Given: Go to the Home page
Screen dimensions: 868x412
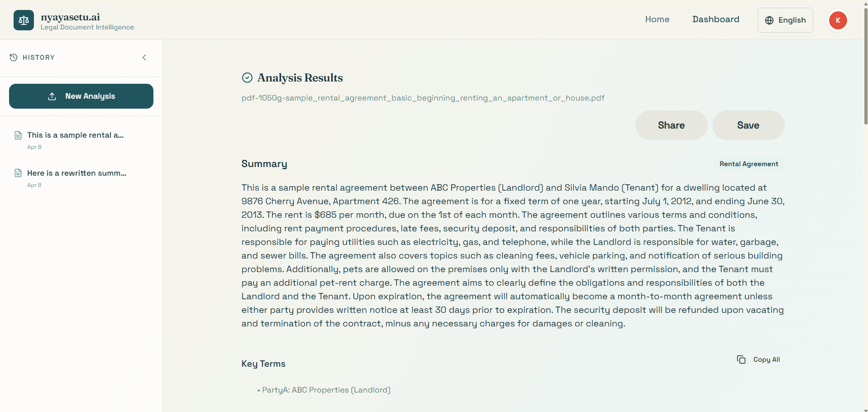Looking at the screenshot, I should (657, 19).
